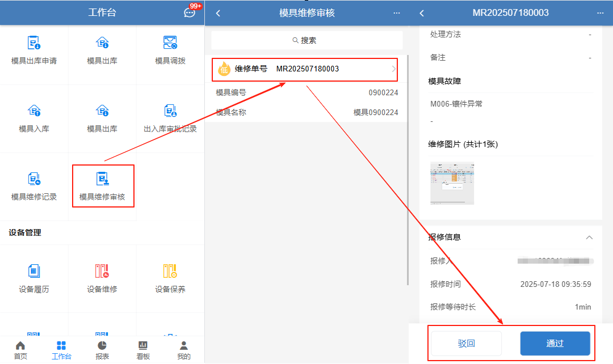
Task: Click the 搜索 search field
Action: point(306,40)
